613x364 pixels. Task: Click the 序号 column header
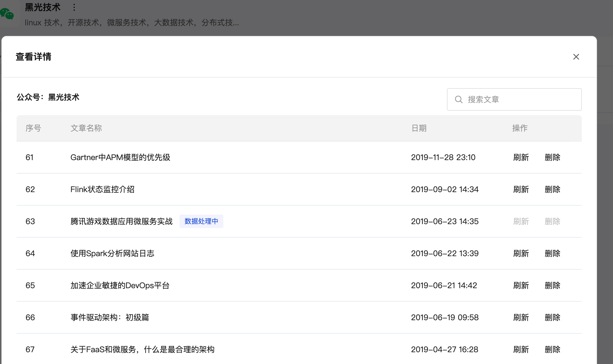click(33, 128)
